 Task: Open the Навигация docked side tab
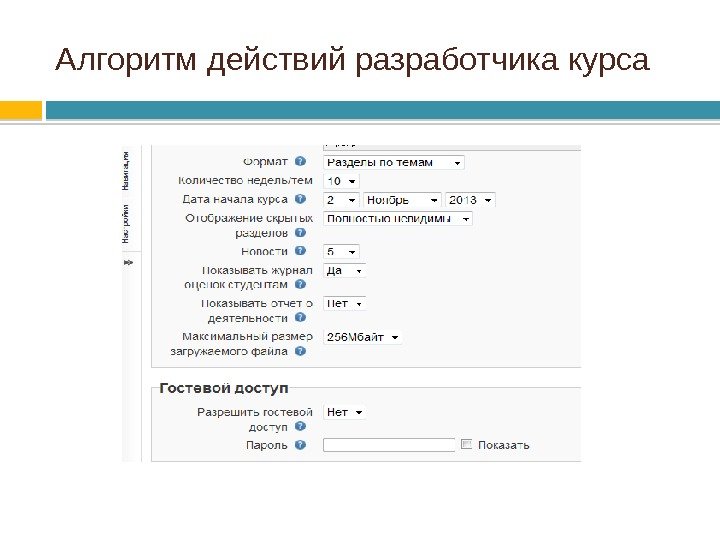tap(125, 171)
